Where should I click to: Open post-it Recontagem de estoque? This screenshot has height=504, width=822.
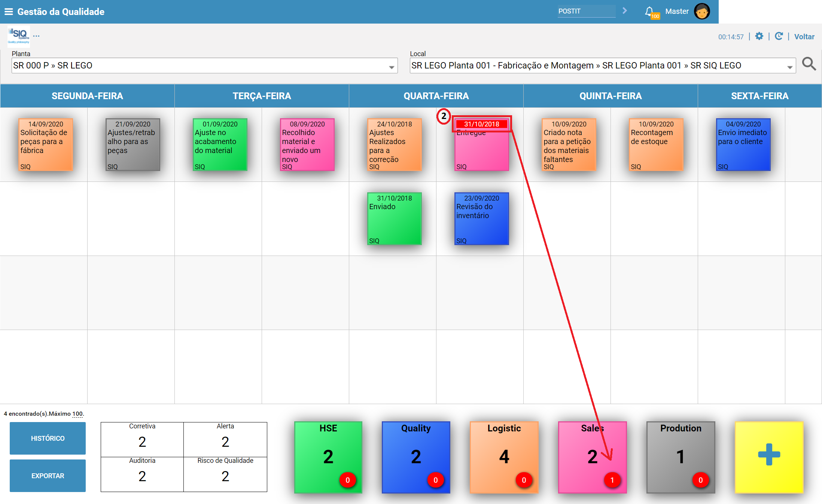coord(656,144)
